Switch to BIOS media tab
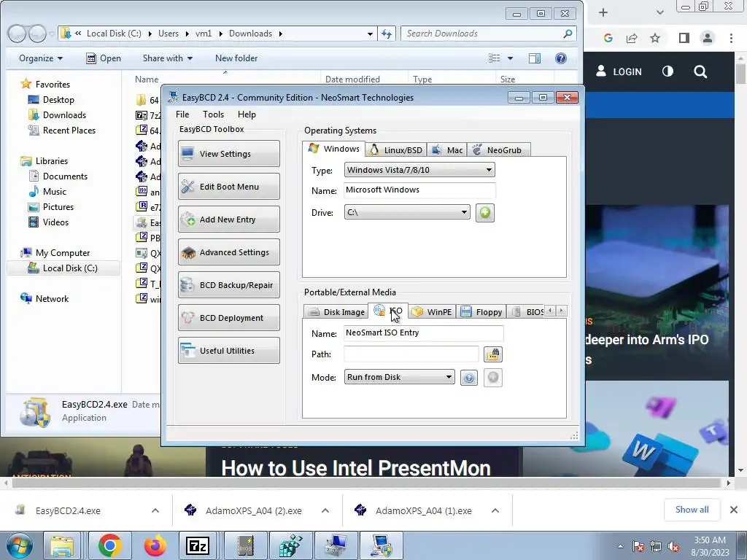Viewport: 747px width, 560px height. [x=527, y=312]
